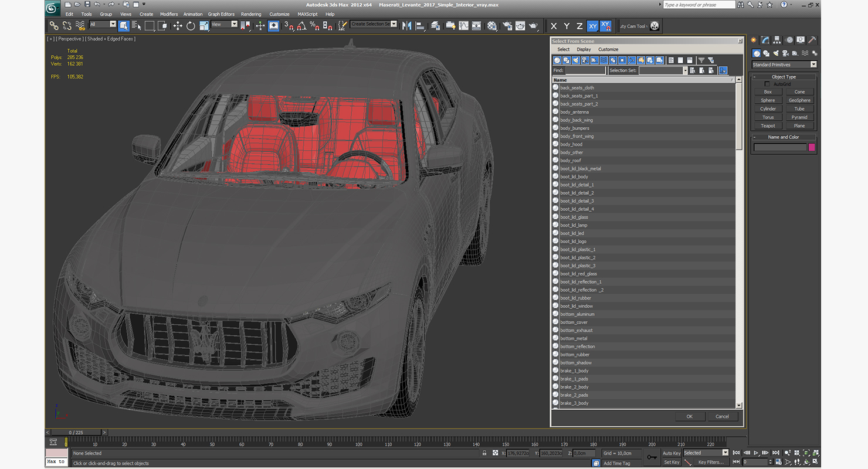Open the All selection filter dropdown

(103, 25)
